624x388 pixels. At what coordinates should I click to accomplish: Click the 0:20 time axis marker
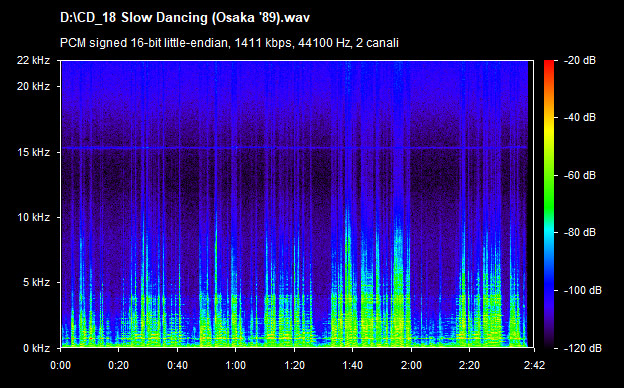click(119, 365)
